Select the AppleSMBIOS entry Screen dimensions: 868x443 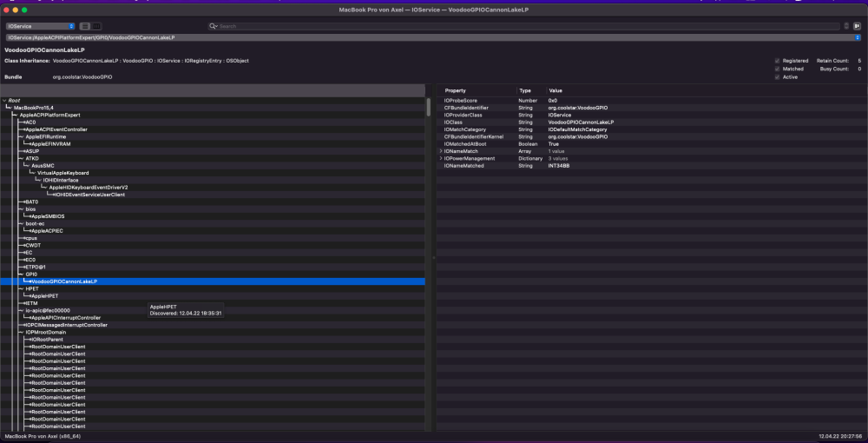[x=48, y=216]
